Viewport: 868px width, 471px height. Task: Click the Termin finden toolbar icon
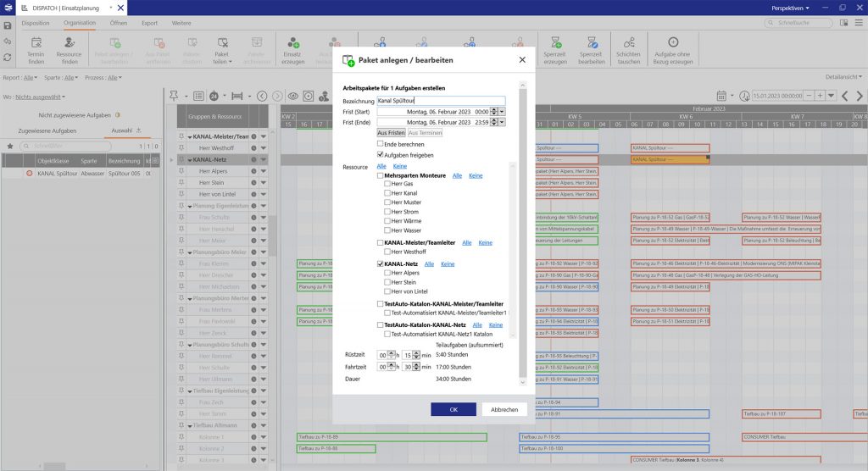pyautogui.click(x=36, y=42)
